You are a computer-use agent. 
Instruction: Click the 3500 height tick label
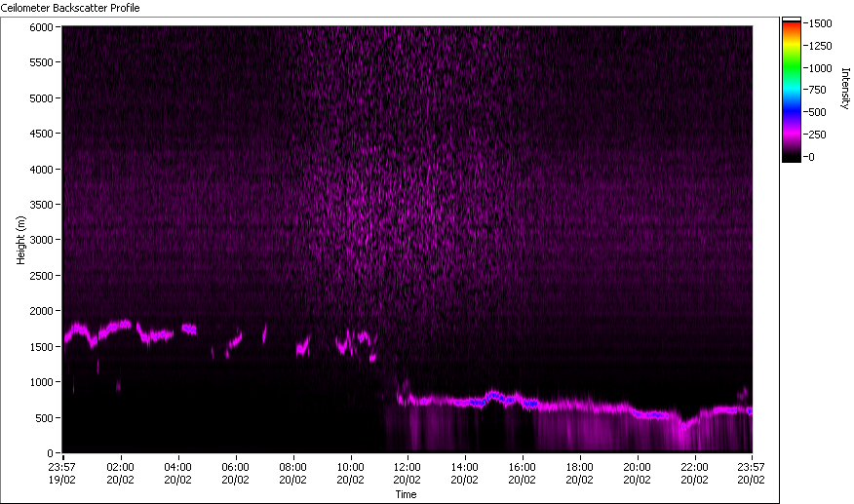click(41, 205)
